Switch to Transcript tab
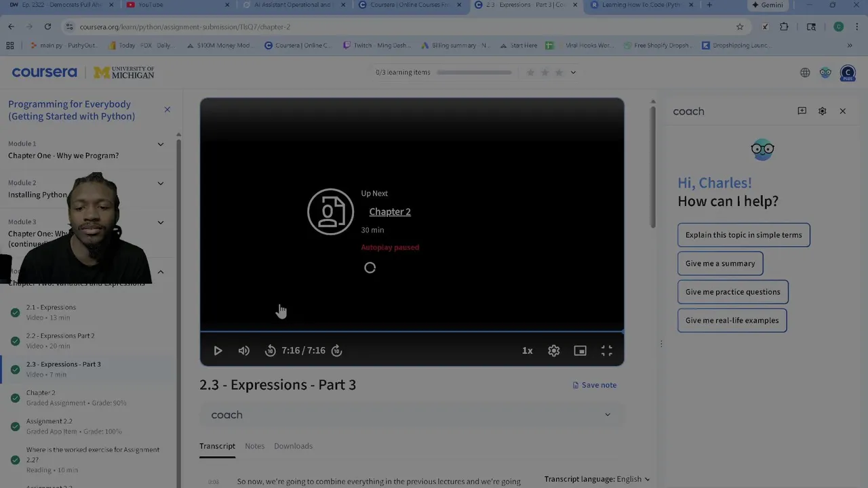 coord(217,446)
